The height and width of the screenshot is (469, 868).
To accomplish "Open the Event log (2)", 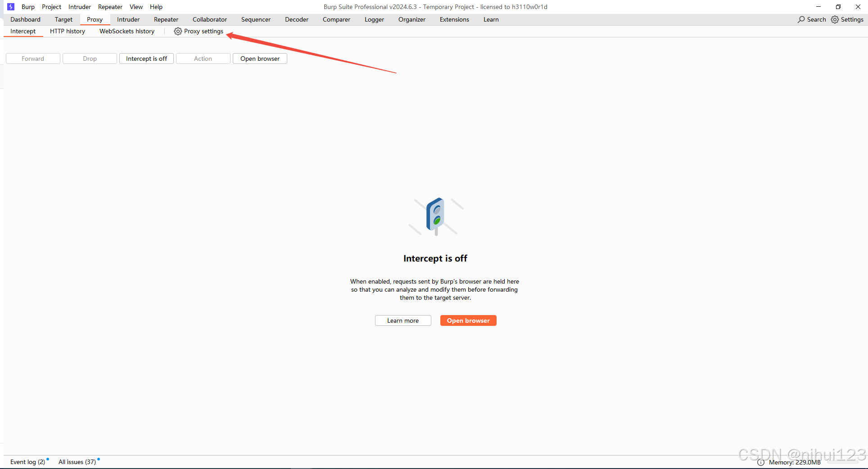I will [28, 462].
